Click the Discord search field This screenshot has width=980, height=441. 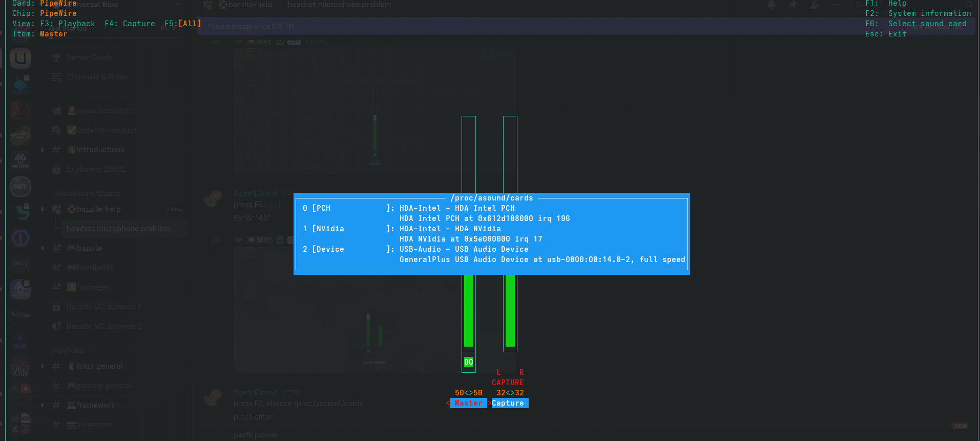[914, 5]
